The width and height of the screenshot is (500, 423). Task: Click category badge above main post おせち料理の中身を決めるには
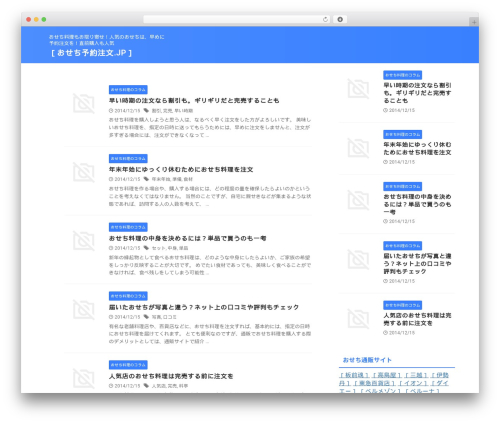point(128,227)
